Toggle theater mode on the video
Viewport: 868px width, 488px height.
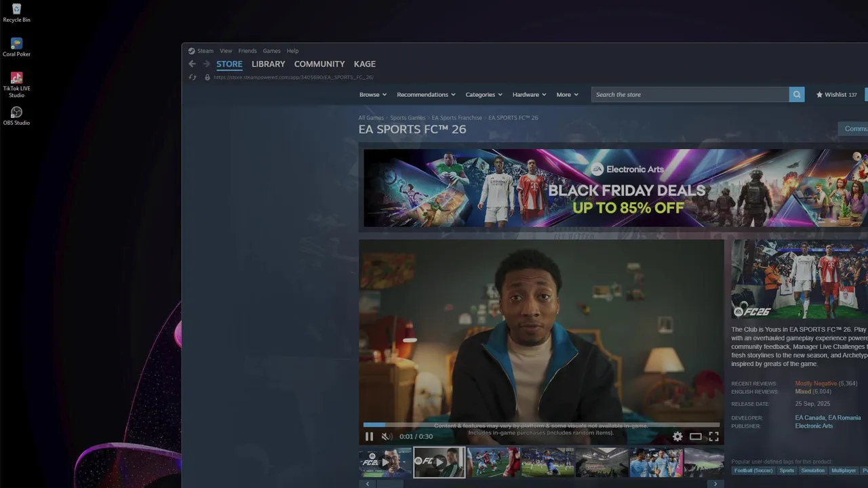tap(696, 436)
